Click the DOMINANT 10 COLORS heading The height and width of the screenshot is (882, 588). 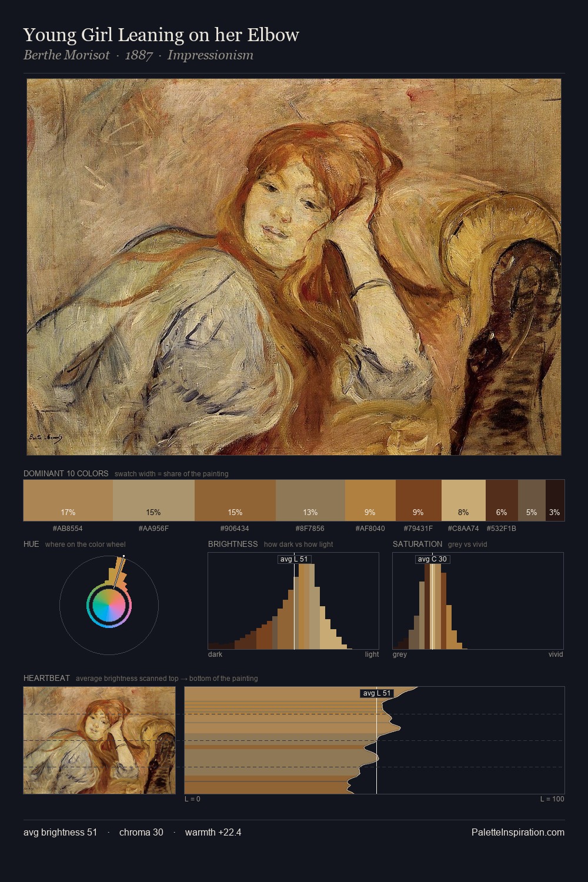tap(66, 473)
